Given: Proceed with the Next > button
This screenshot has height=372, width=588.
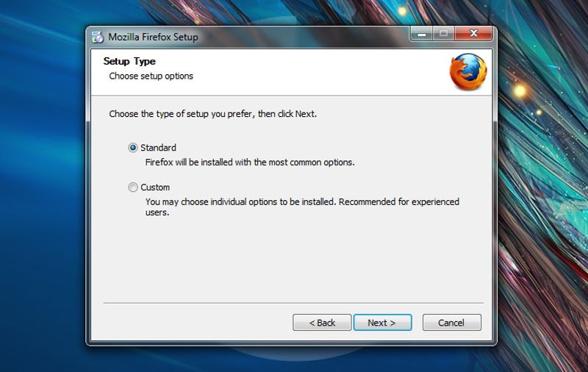Looking at the screenshot, I should point(382,323).
